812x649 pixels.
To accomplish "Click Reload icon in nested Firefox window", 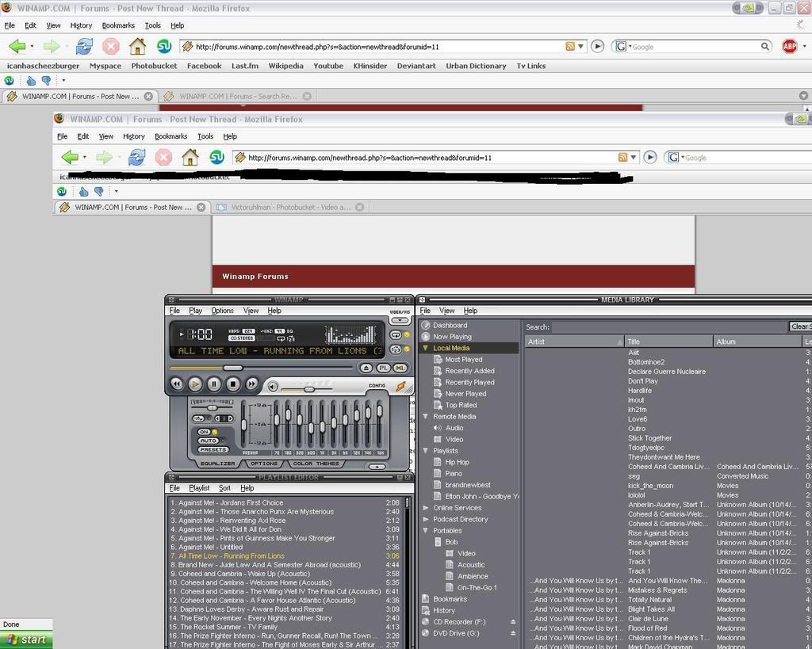I will [136, 158].
